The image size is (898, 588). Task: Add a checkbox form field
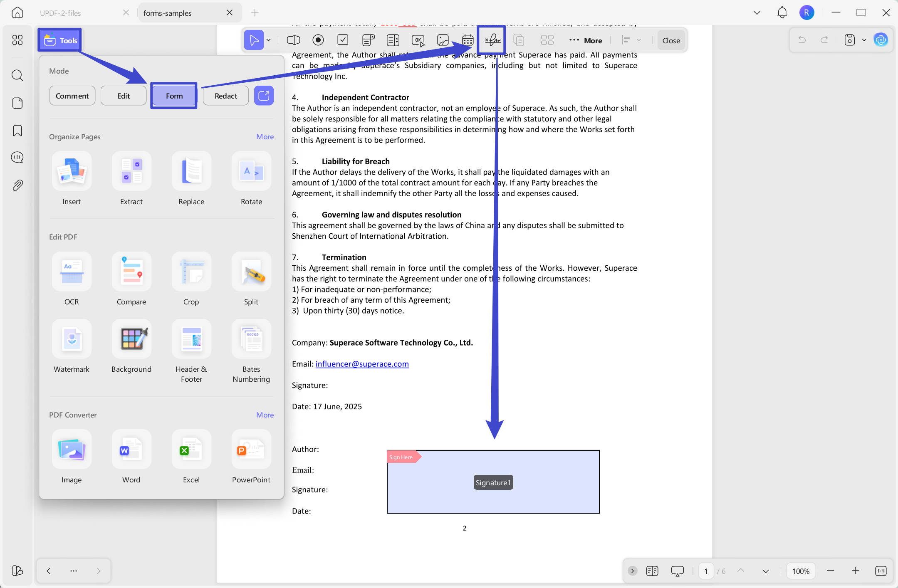[x=343, y=40]
